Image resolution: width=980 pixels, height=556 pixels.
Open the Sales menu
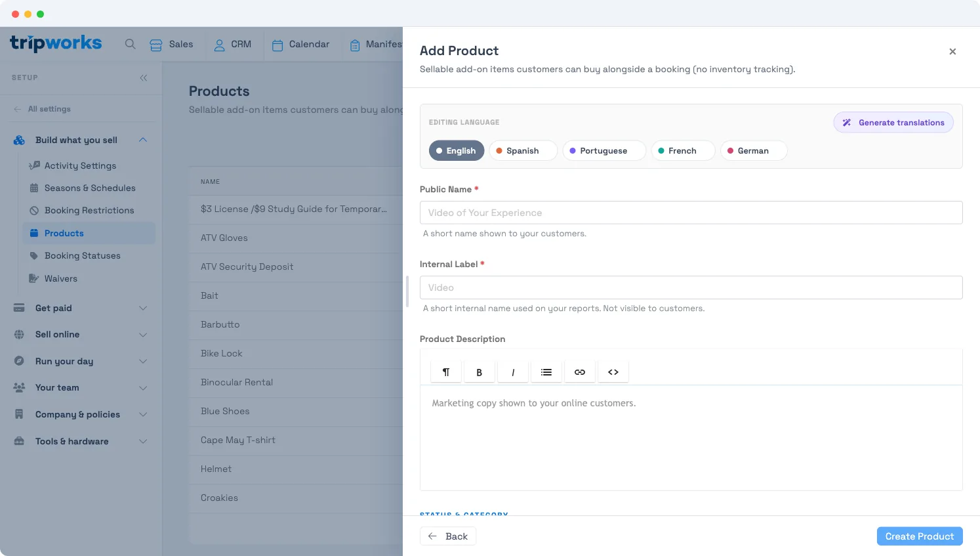click(x=171, y=44)
